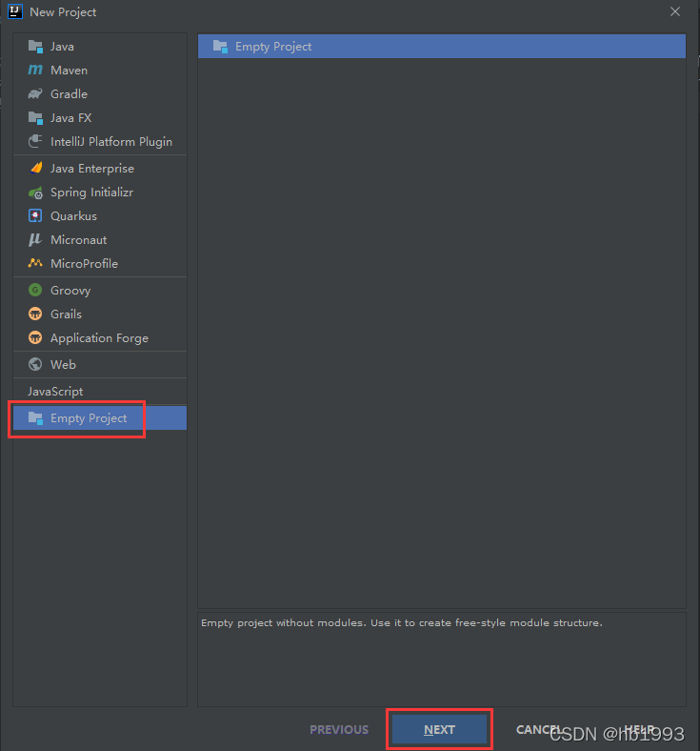Select the JavaScript project category
Screen dimensions: 700x751
(55, 392)
